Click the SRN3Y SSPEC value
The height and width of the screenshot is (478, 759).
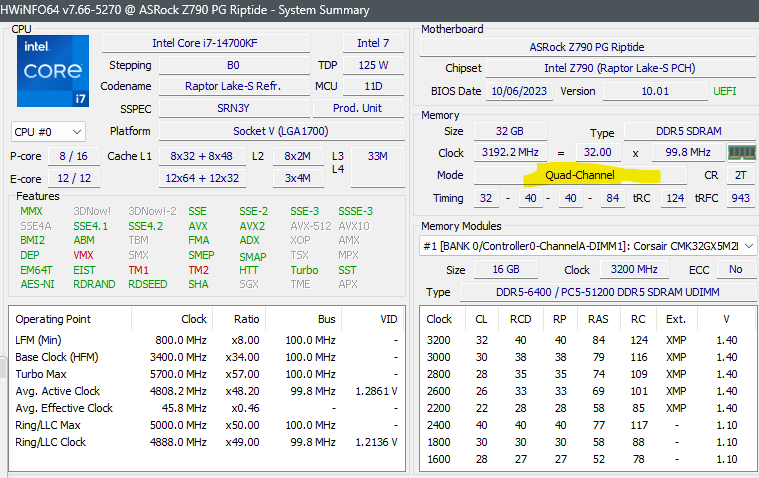pyautogui.click(x=232, y=108)
